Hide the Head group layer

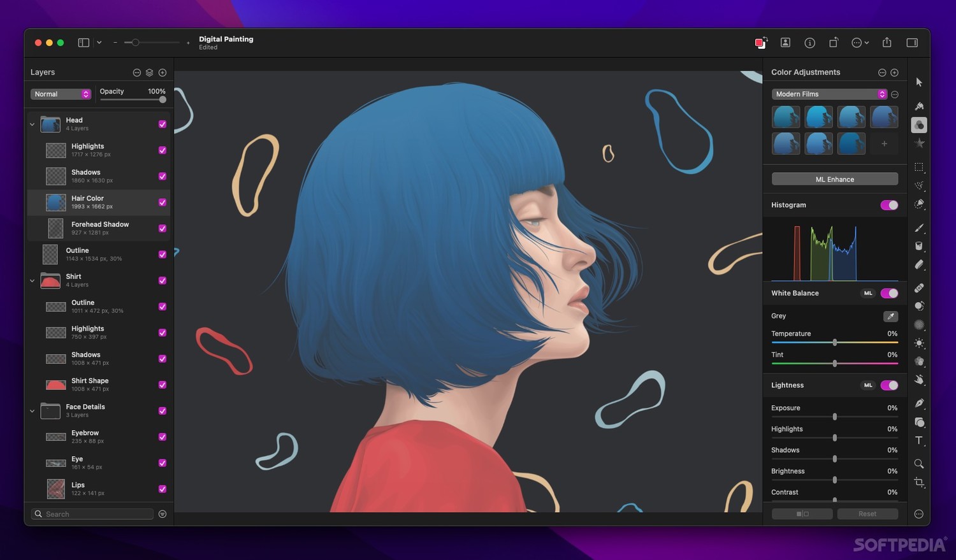163,124
